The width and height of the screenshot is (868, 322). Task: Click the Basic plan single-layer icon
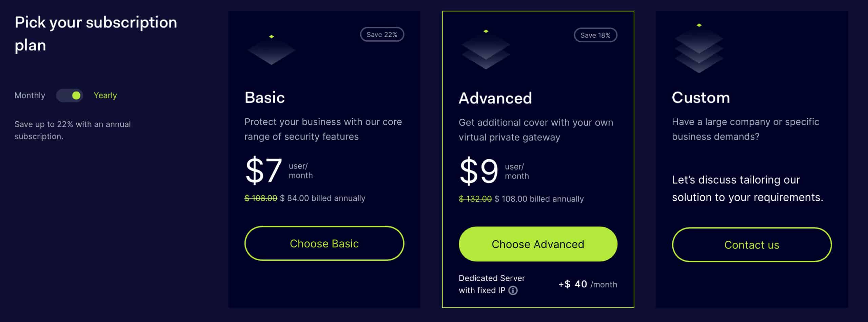[271, 50]
